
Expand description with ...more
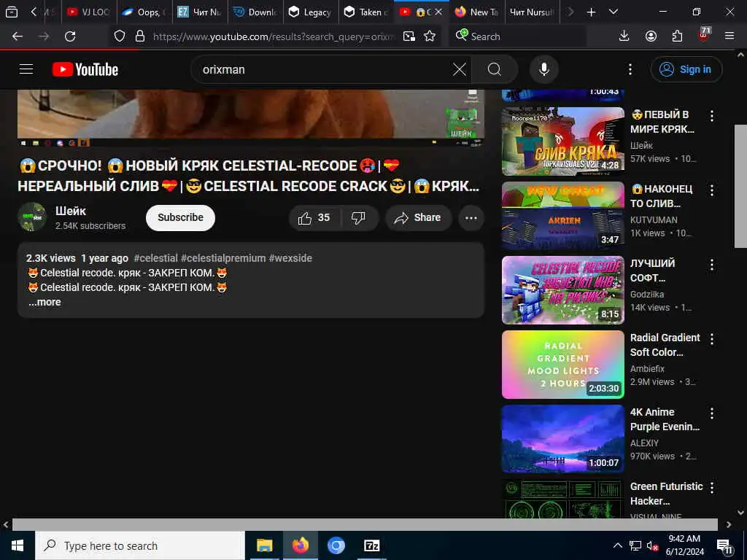point(44,302)
